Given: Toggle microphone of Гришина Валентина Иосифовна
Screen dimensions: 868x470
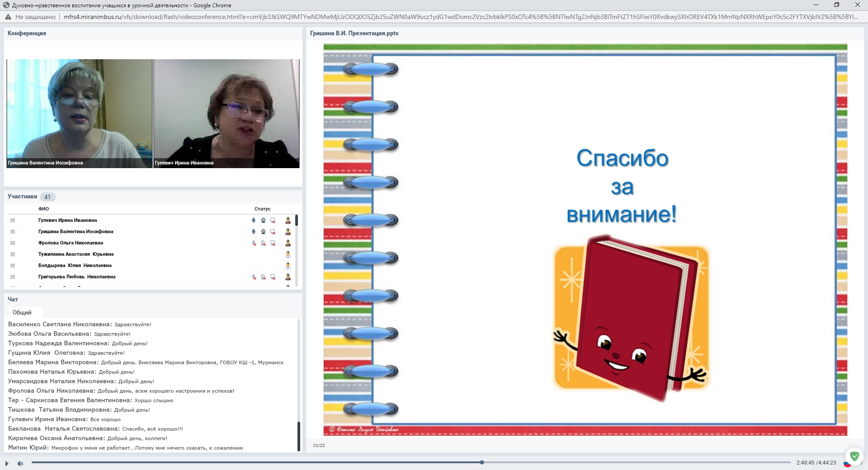Looking at the screenshot, I should (254, 232).
